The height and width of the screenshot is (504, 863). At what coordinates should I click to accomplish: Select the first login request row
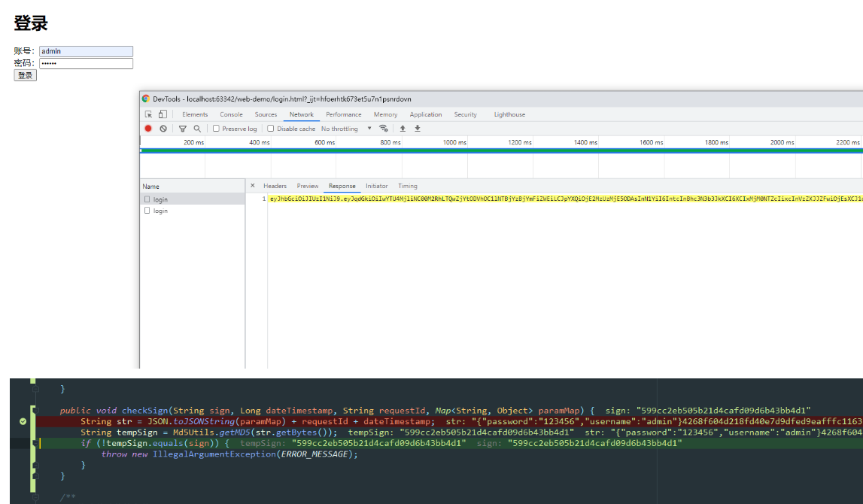point(192,199)
